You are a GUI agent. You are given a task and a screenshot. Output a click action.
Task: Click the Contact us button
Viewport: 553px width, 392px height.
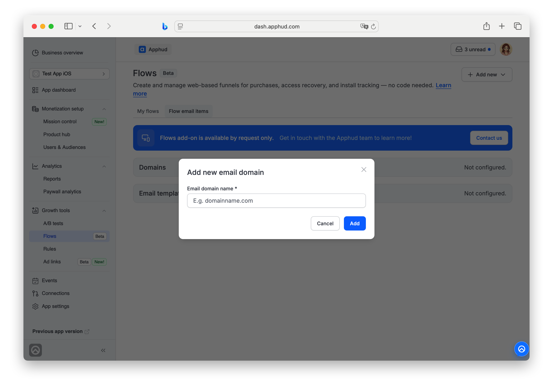coord(489,138)
